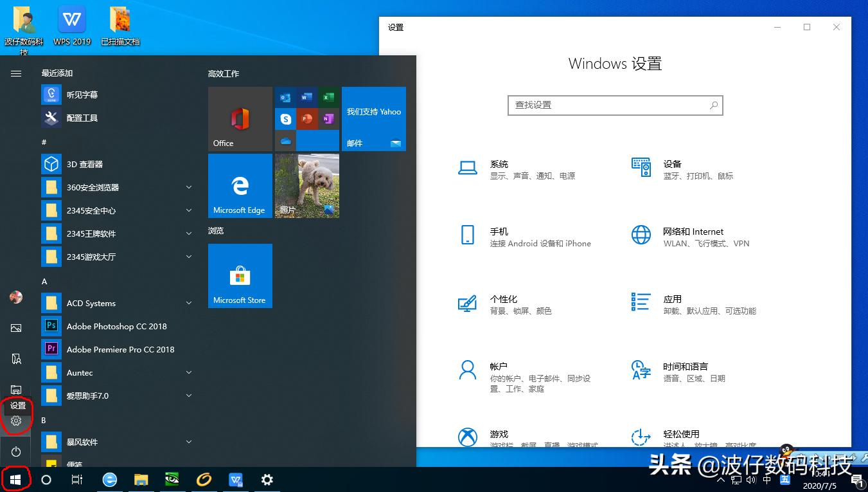This screenshot has width=868, height=492.
Task: Click the 中 input method indicator in system tray
Action: coord(768,479)
